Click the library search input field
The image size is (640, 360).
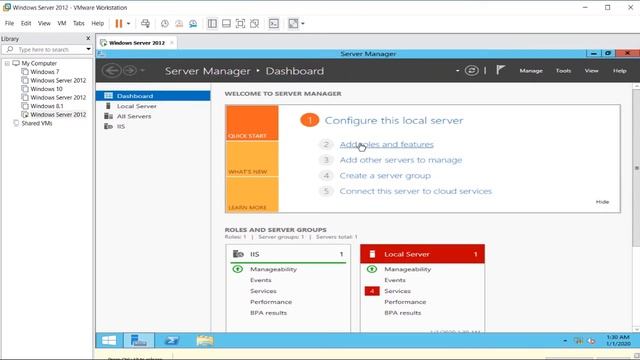[44, 49]
